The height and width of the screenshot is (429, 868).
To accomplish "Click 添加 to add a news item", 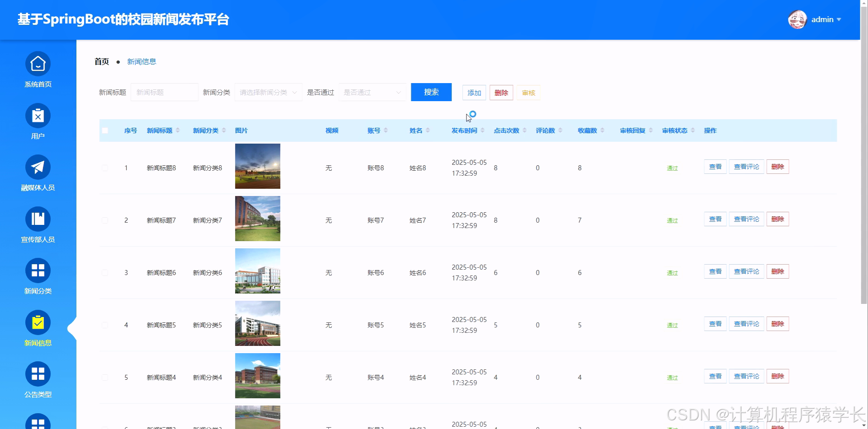I will (473, 92).
